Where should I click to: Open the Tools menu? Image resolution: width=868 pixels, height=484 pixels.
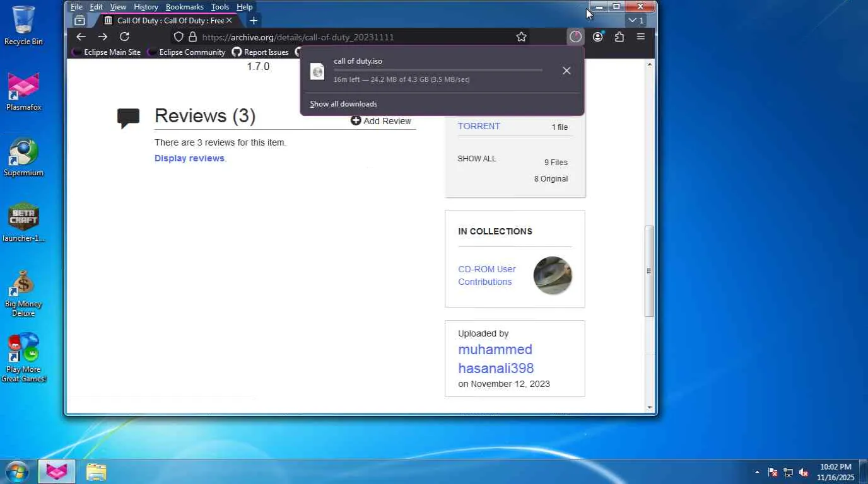[x=220, y=7]
